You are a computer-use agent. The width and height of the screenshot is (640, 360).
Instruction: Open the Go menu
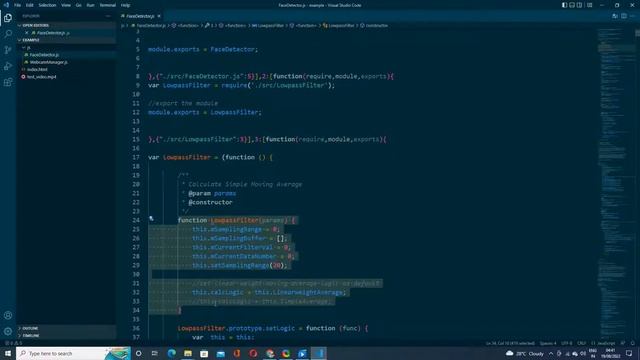click(78, 5)
